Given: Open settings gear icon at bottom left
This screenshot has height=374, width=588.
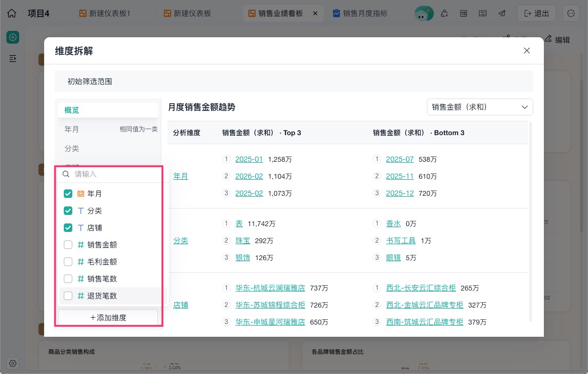Looking at the screenshot, I should (13, 363).
